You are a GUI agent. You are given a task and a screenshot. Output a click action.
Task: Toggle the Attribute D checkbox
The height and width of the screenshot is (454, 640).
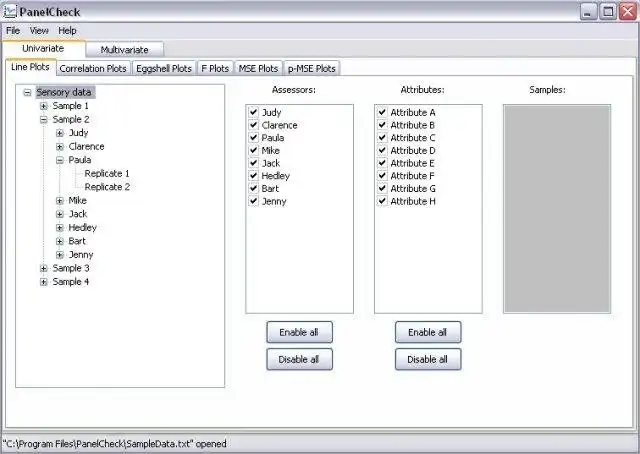pyautogui.click(x=382, y=150)
